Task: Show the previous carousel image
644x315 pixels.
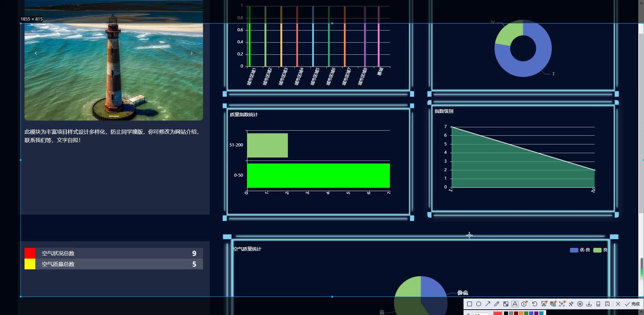Action: pos(36,53)
